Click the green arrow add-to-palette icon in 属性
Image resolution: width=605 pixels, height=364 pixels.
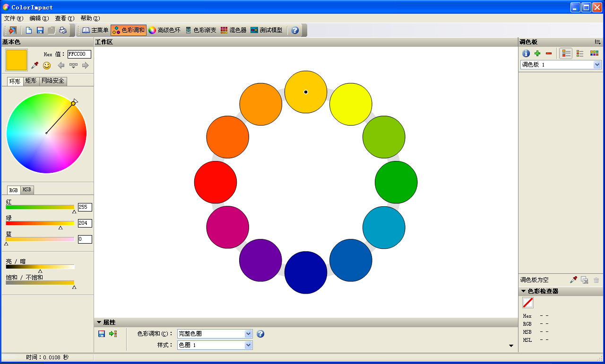coord(113,334)
